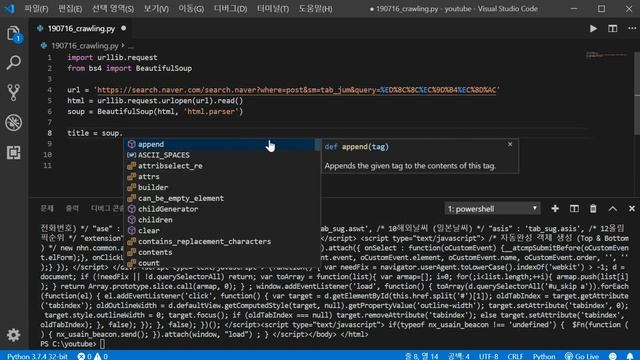
Task: Place cursor after soup. on line 8
Action: coord(122,133)
